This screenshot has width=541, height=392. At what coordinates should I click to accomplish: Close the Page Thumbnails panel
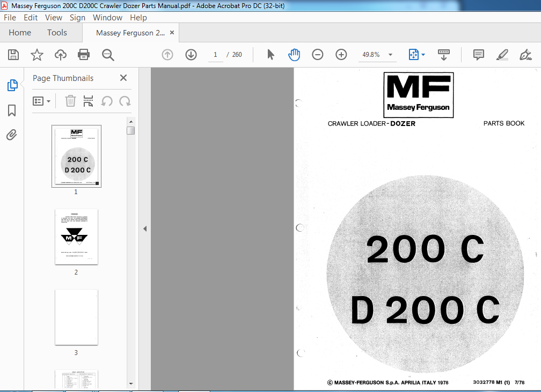pyautogui.click(x=123, y=78)
